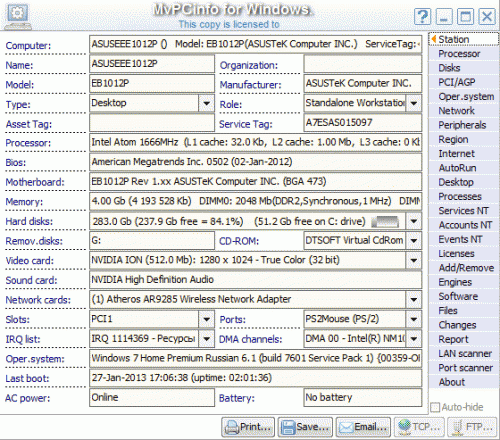This screenshot has height=440, width=500.
Task: Click the Save... button
Action: [x=305, y=427]
